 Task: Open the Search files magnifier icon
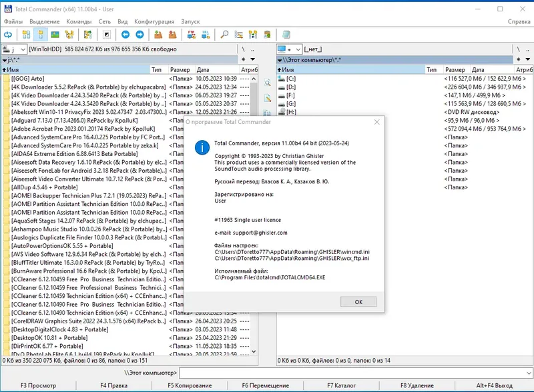click(224, 35)
